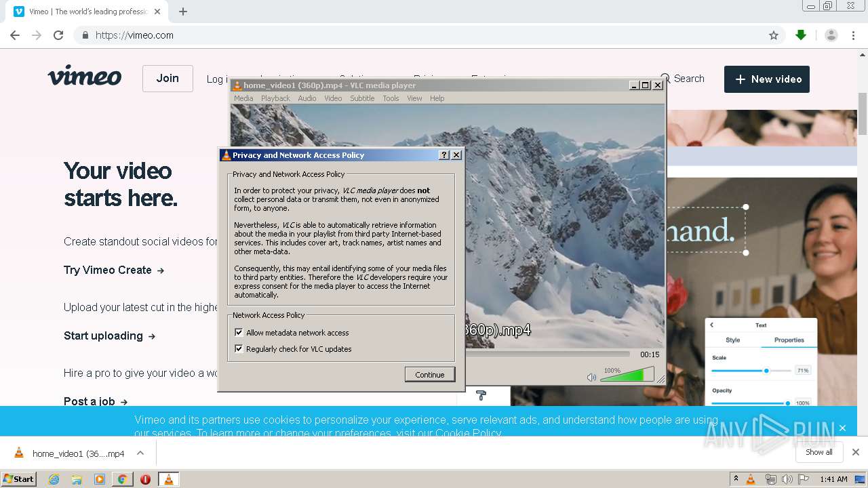
Task: Open VLC Help menu
Action: [x=437, y=98]
